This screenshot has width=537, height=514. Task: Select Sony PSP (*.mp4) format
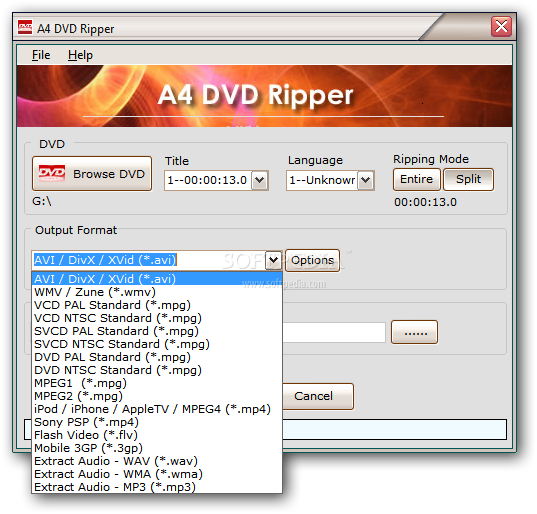point(157,422)
